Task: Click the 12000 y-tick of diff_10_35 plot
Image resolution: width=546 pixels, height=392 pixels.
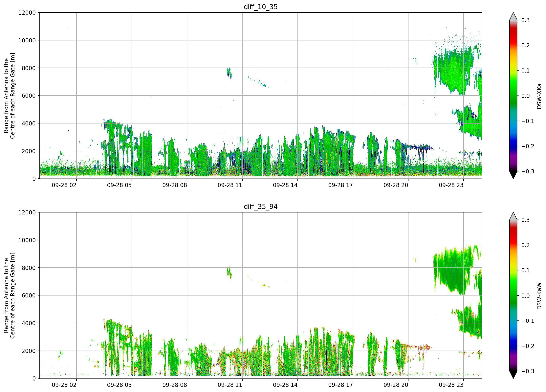Action: tap(27, 13)
